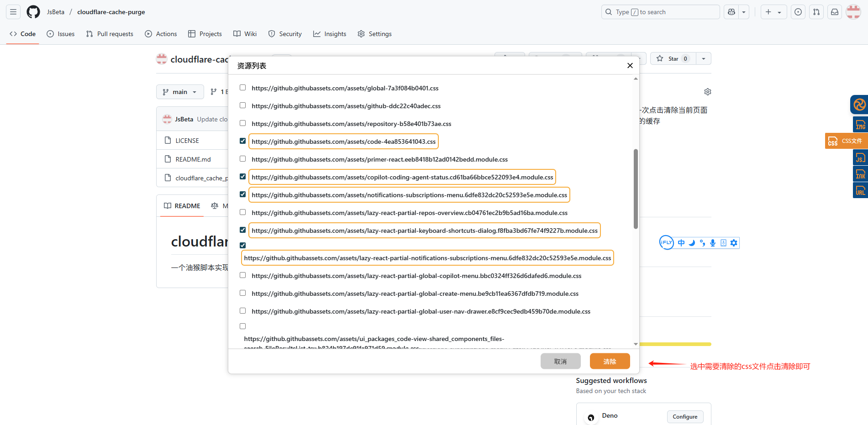The image size is (868, 425).
Task: Check lazy-react-partial-repos-overview css checkbox
Action: point(243,212)
